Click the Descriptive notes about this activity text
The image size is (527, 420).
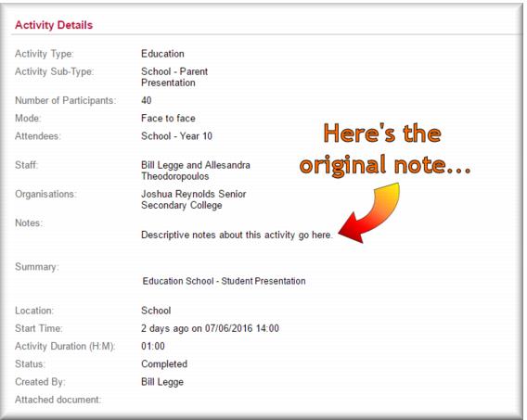pos(237,235)
